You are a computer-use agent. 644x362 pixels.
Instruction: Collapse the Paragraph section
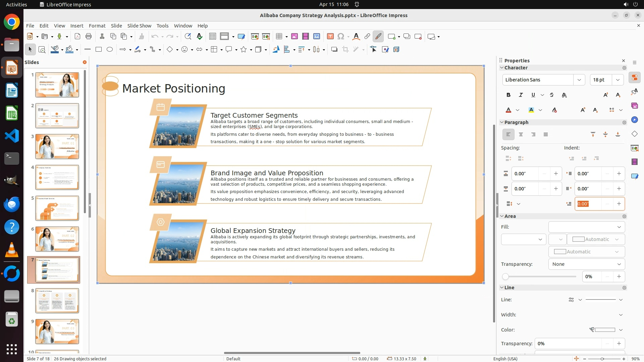click(x=502, y=122)
